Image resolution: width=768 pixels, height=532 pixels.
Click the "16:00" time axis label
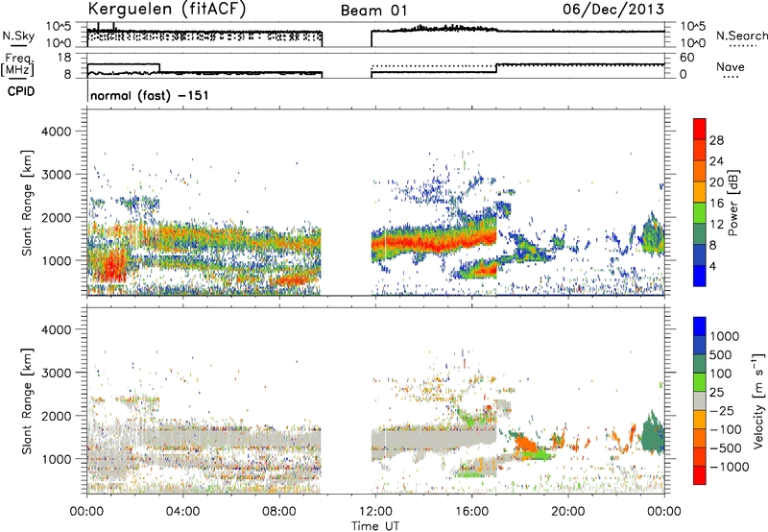[471, 512]
